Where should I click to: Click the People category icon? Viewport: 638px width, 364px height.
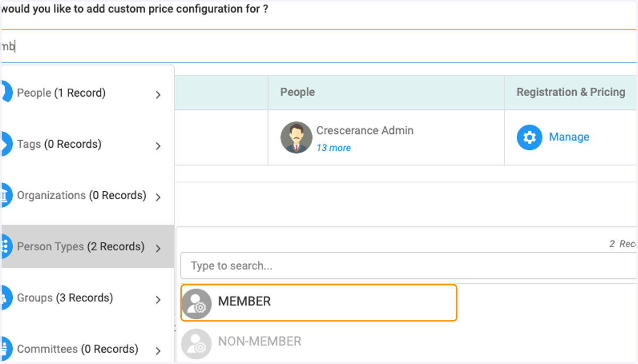coord(6,92)
